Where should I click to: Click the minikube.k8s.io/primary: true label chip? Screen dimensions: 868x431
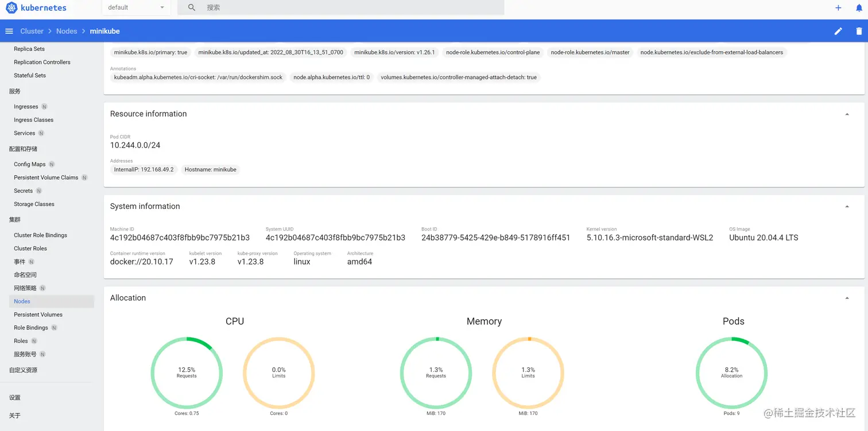click(x=150, y=52)
